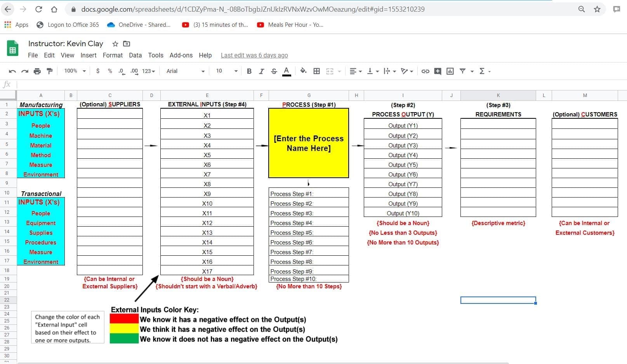The height and width of the screenshot is (364, 627).
Task: Click the Print icon
Action: pos(37,71)
